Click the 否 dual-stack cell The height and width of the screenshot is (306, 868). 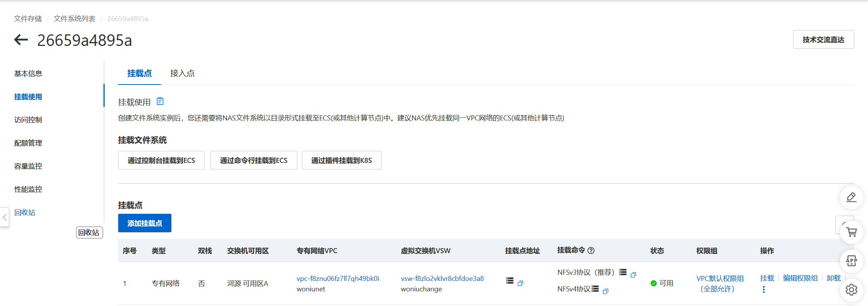click(x=202, y=284)
